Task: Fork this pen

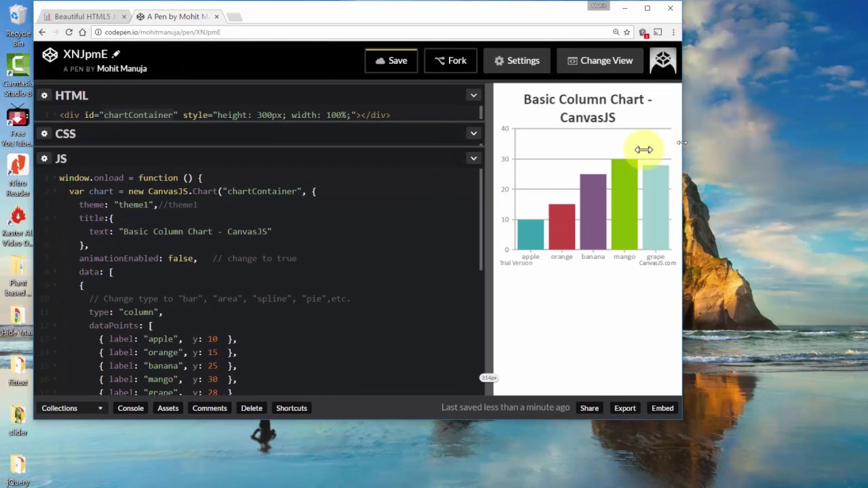Action: (x=450, y=60)
